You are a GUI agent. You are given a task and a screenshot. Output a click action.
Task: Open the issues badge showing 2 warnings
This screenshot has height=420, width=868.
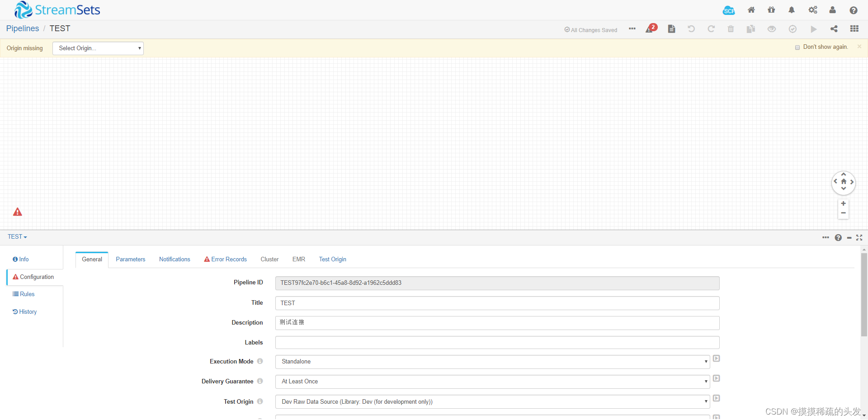(x=651, y=28)
